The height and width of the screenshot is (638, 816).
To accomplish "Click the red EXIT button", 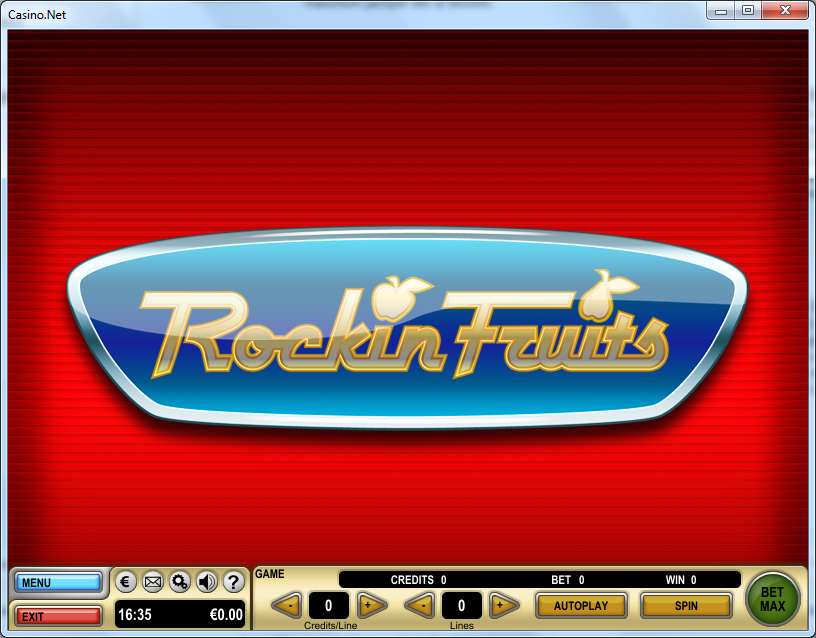I will [x=58, y=616].
